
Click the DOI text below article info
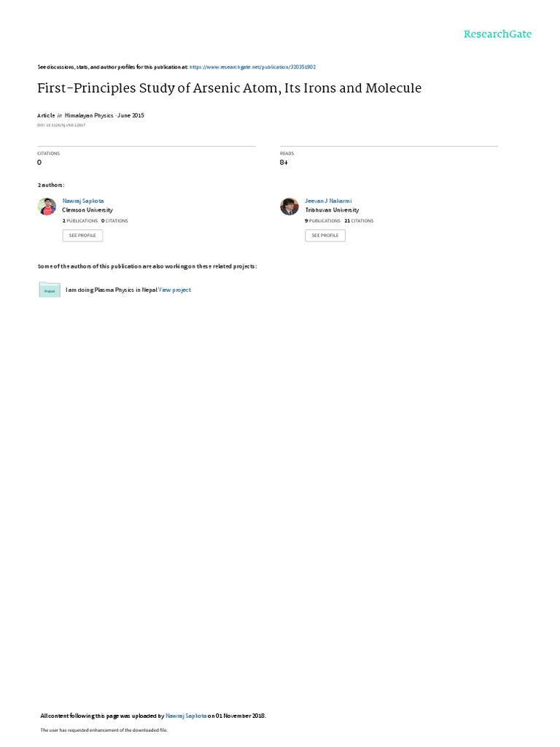pos(61,125)
